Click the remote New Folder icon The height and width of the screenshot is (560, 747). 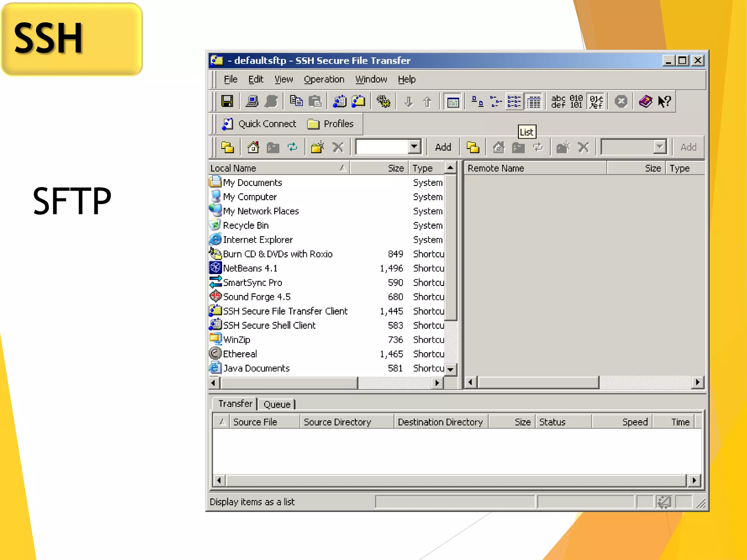563,147
